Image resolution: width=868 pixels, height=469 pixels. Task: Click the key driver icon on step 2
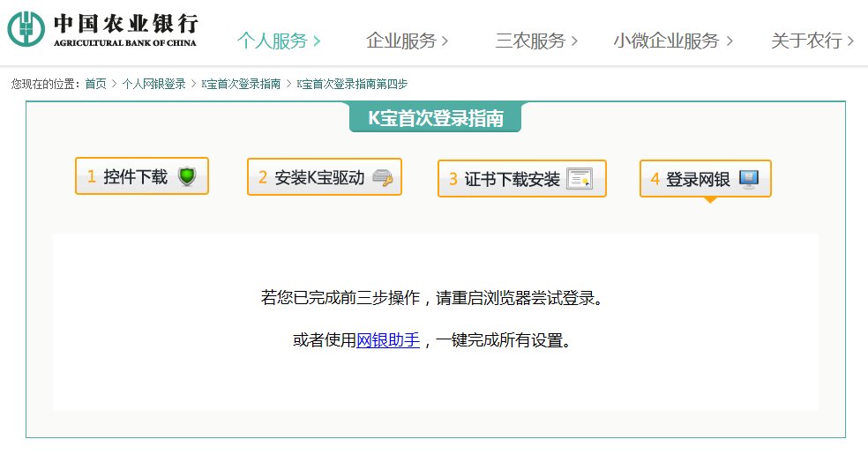pyautogui.click(x=383, y=177)
